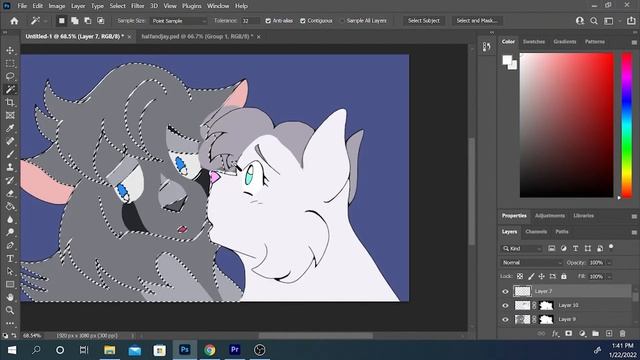Create a new group folder
This screenshot has height=360, width=640.
pos(596,333)
